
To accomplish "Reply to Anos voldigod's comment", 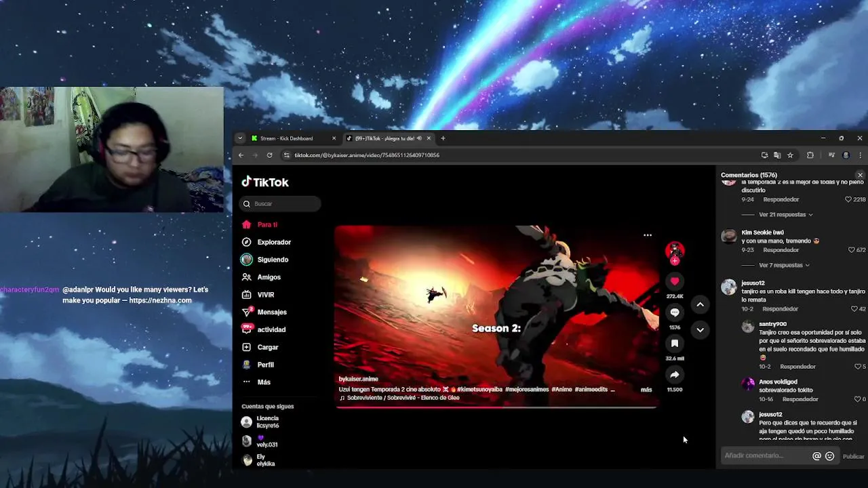I will pyautogui.click(x=800, y=399).
